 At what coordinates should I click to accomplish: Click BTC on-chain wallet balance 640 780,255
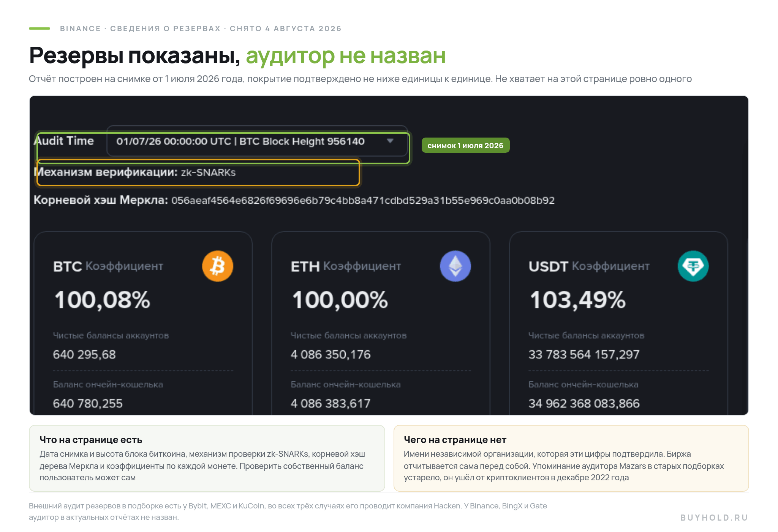click(88, 404)
